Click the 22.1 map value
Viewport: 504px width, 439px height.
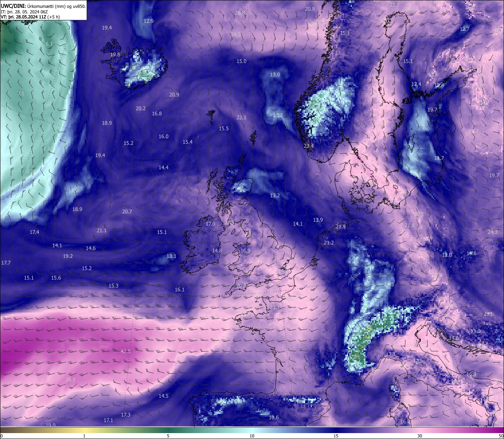(x=241, y=117)
